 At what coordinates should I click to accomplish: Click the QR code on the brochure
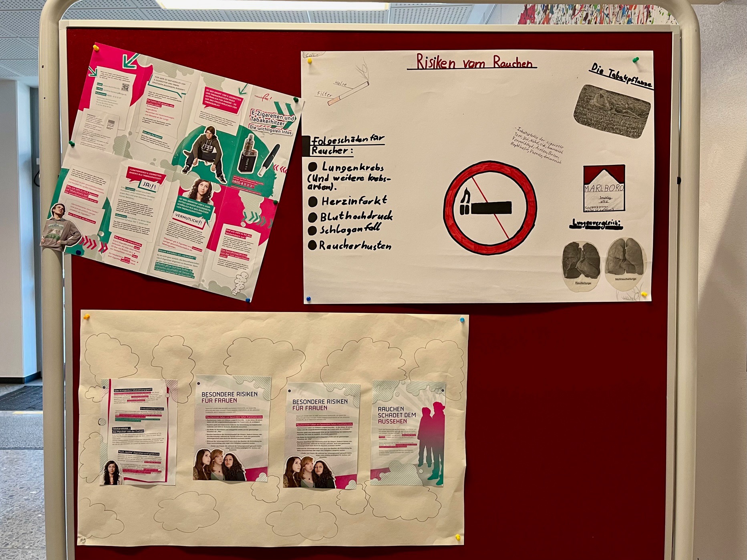pos(125,87)
